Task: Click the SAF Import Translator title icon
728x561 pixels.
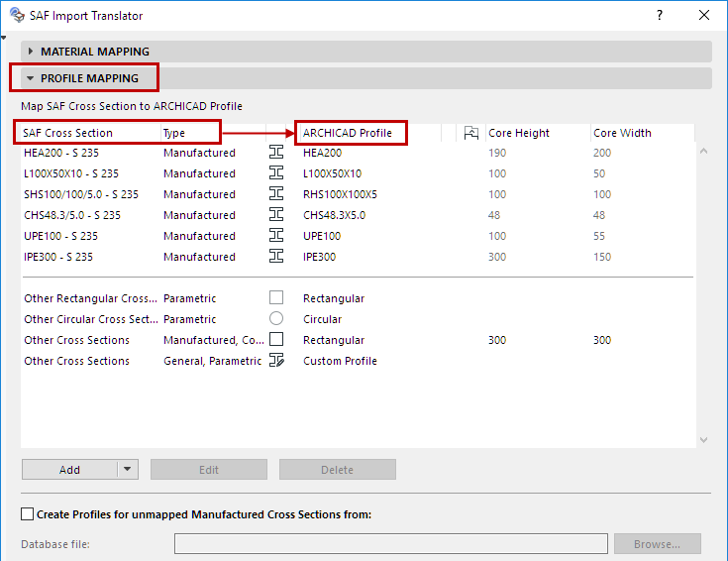Action: pyautogui.click(x=17, y=15)
